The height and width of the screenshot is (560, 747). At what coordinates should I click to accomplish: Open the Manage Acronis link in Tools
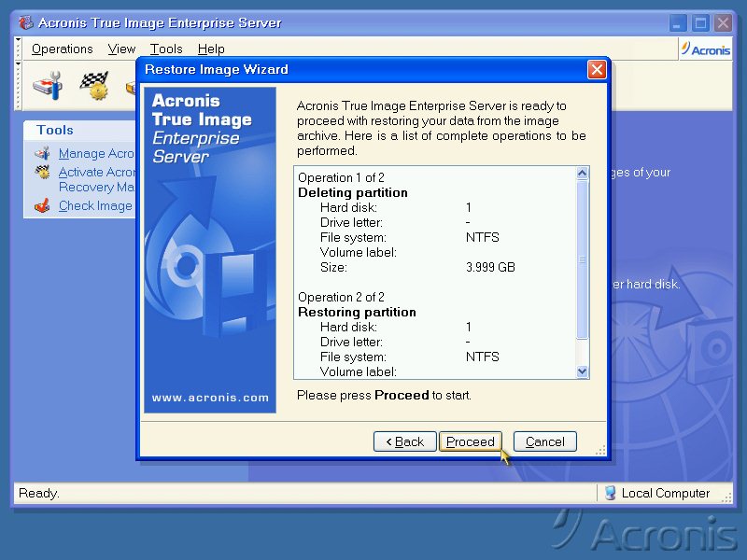coord(97,153)
